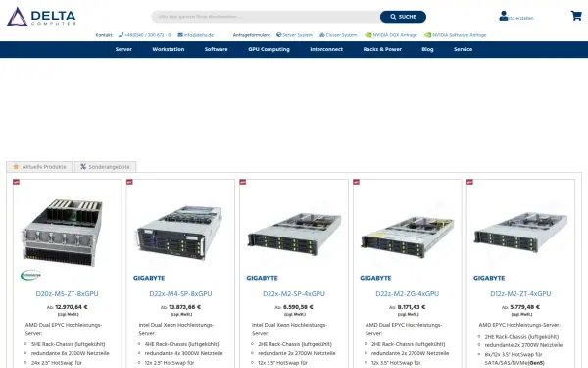Click the user account icon
Viewport: 588px width, 368px height.
[504, 16]
